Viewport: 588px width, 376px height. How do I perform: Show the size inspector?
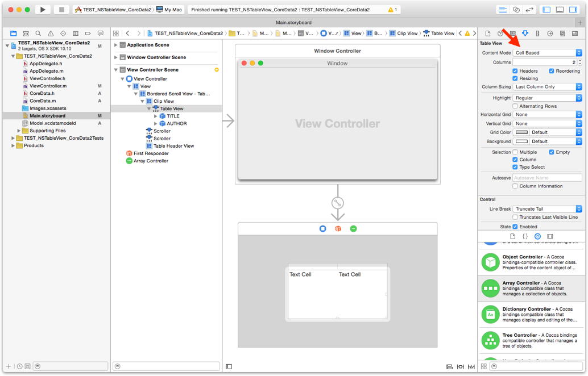[x=537, y=34]
